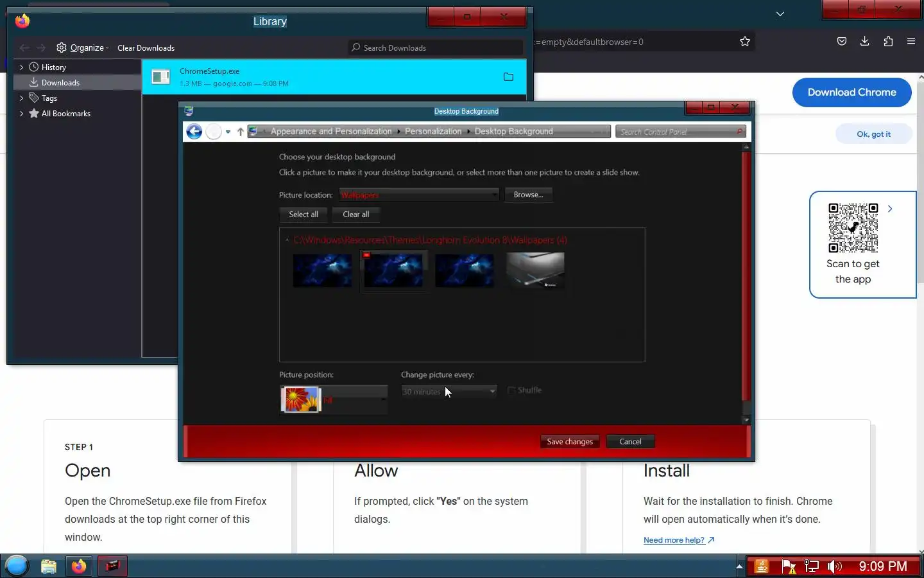Image resolution: width=924 pixels, height=578 pixels.
Task: Select Downloads in Library sidebar
Action: [x=77, y=82]
